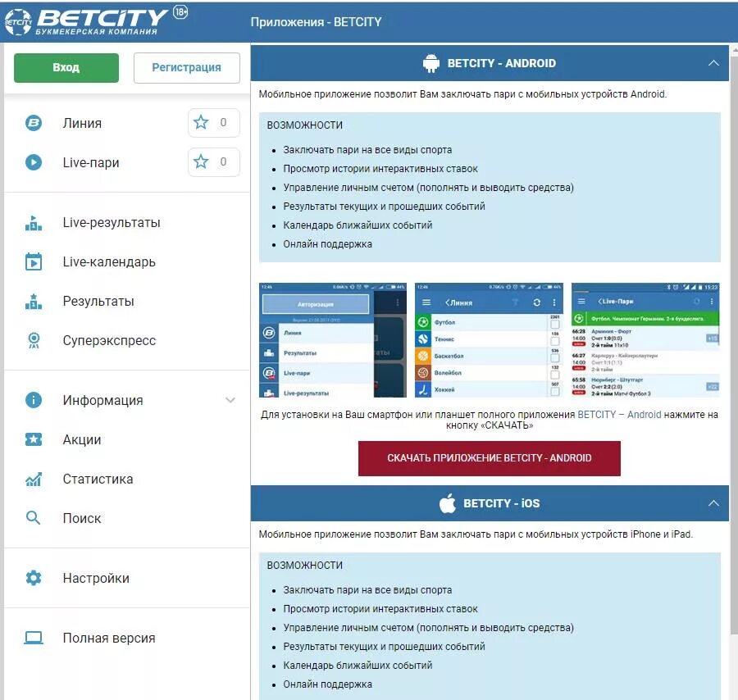
Task: Open Результаты in the sidebar
Action: [x=98, y=301]
